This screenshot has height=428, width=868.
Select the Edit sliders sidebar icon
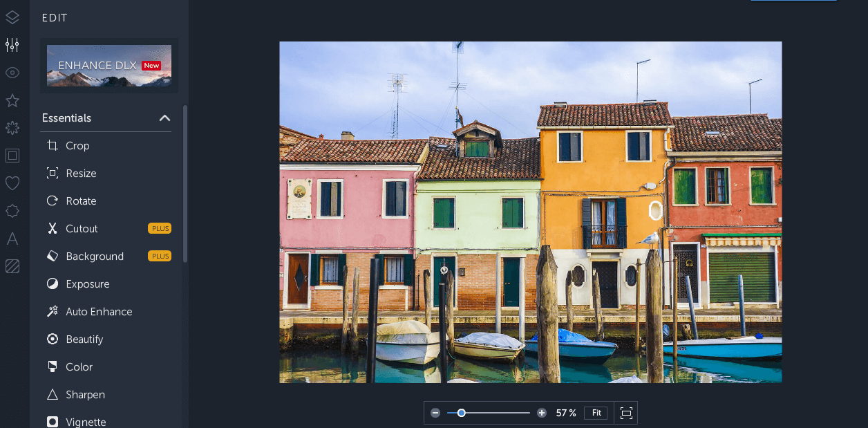[x=12, y=45]
